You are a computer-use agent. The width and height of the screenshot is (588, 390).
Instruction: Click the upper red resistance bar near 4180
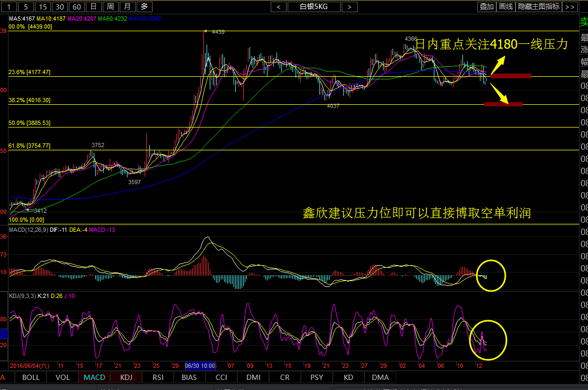pos(511,76)
